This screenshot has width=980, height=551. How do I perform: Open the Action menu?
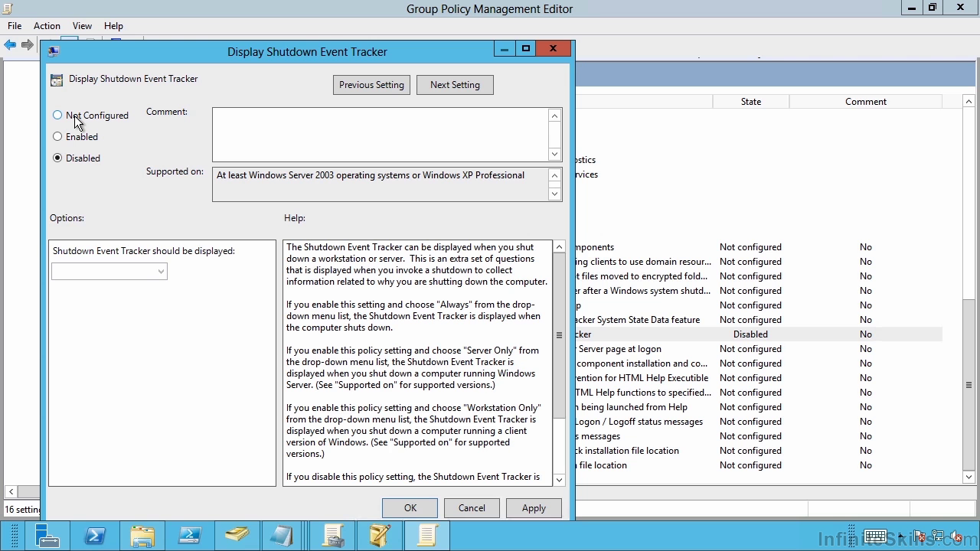click(47, 25)
